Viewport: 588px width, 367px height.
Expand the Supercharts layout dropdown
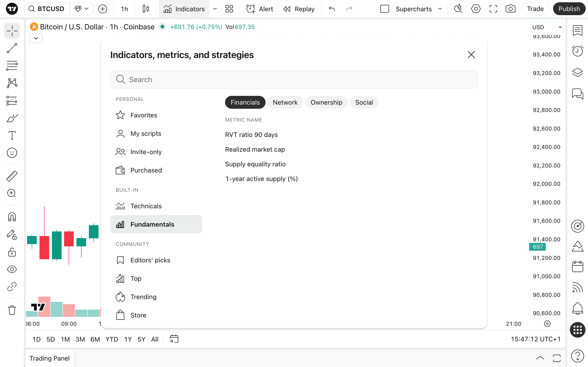(440, 9)
